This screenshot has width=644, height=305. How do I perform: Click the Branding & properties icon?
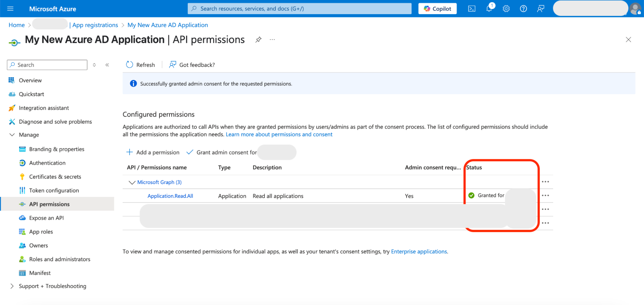22,149
